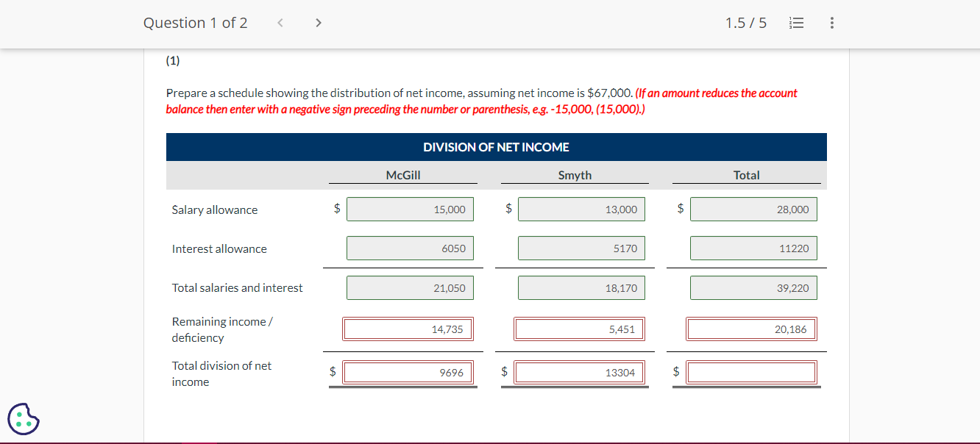Click the DIVISION OF NET INCOME table header
The width and height of the screenshot is (980, 444).
tap(496, 147)
